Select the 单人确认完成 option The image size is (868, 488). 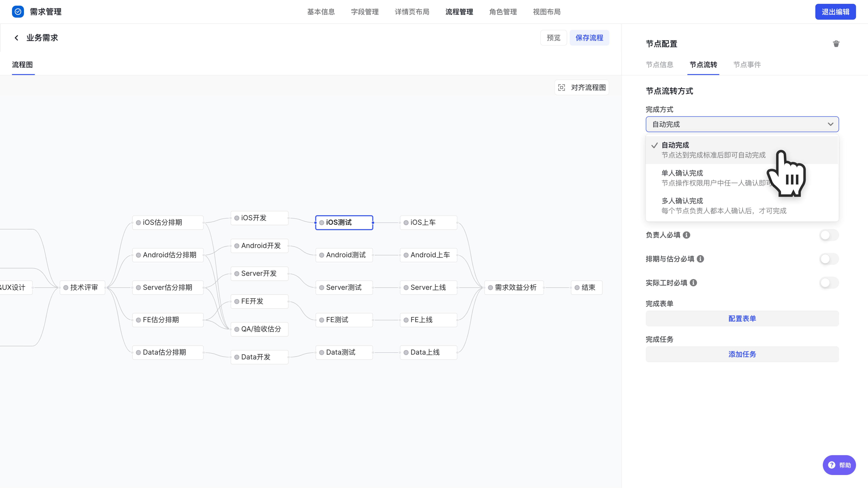[x=742, y=178]
